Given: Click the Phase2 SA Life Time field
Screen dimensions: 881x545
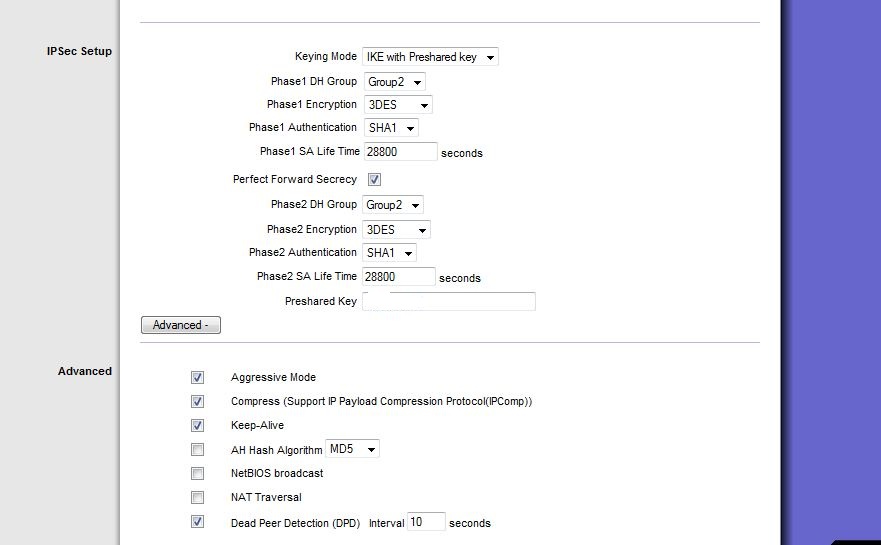Looking at the screenshot, I should [x=398, y=276].
